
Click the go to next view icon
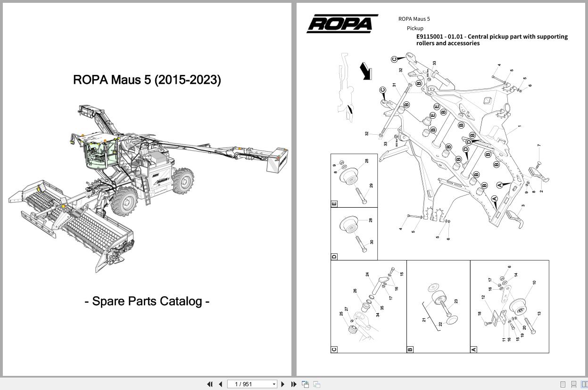[317, 384]
